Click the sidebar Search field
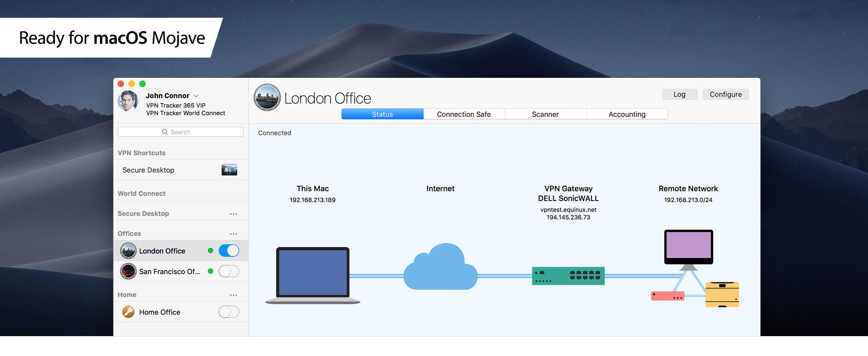Screen dimensions: 868x356 pos(180,132)
